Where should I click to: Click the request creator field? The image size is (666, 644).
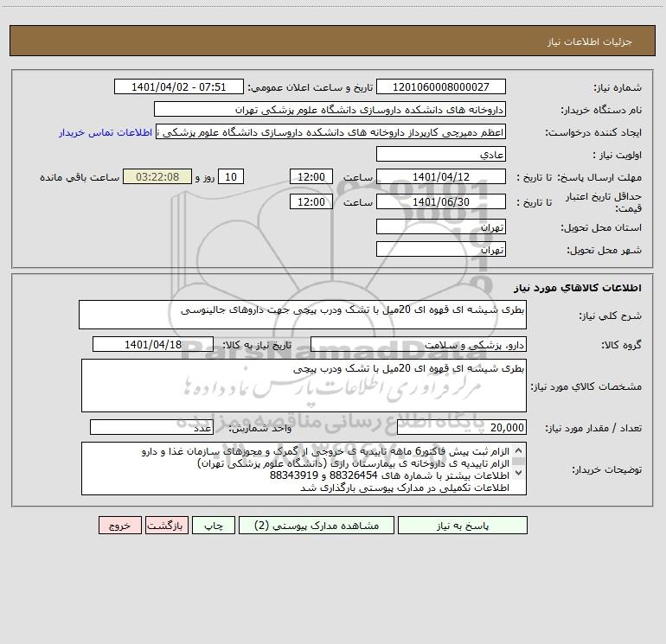pos(331,131)
